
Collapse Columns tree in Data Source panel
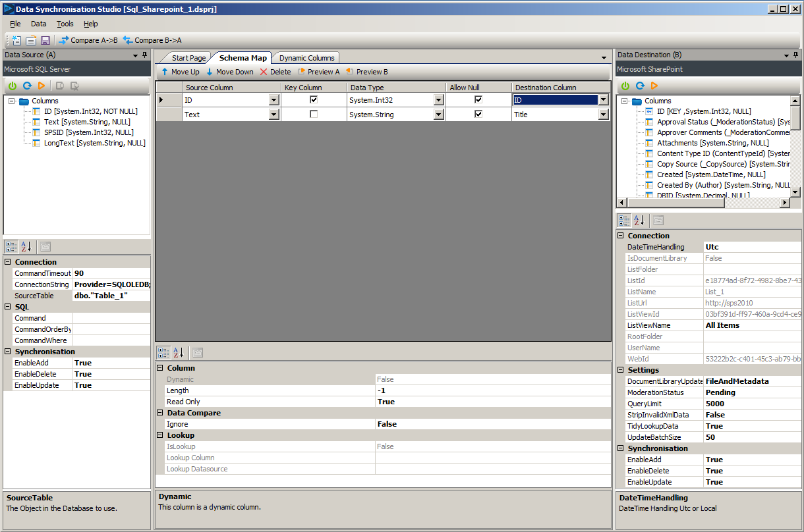click(12, 101)
